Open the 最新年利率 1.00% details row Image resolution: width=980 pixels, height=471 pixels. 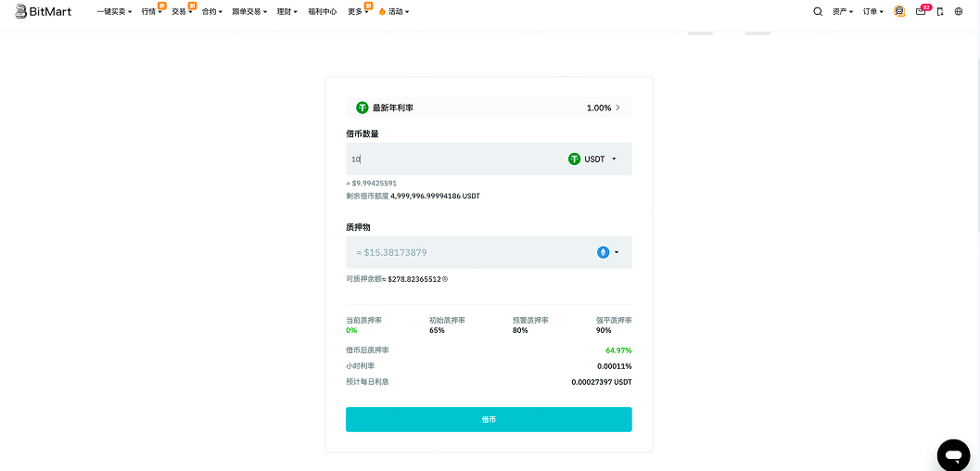point(489,108)
